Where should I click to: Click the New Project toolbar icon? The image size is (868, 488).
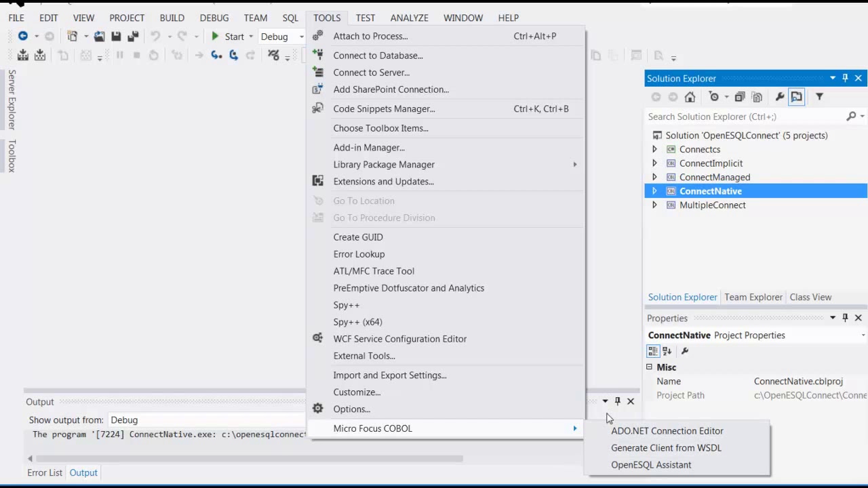[73, 36]
